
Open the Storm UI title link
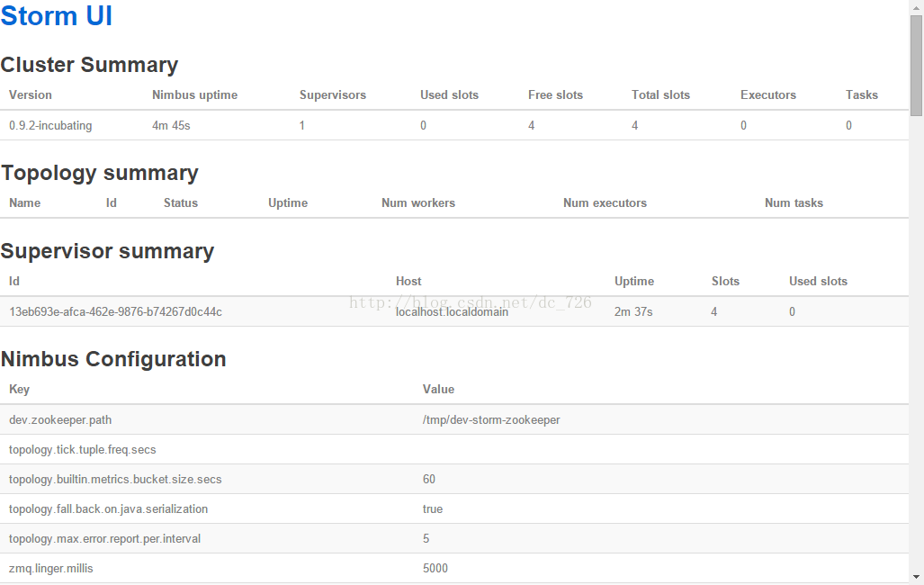pyautogui.click(x=57, y=15)
